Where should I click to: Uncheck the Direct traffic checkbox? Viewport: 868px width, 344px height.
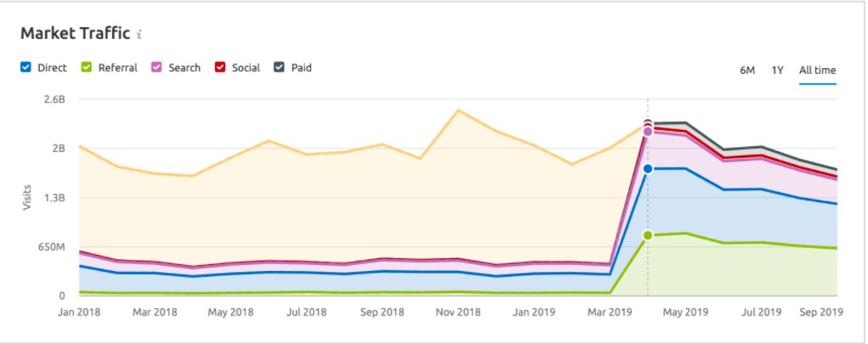pyautogui.click(x=26, y=68)
